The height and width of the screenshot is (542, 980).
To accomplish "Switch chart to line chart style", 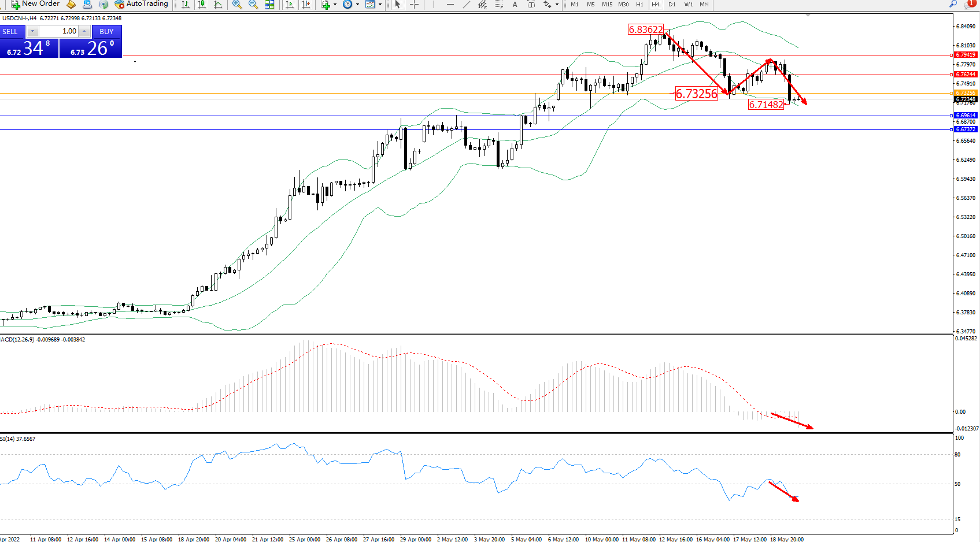I will point(218,5).
